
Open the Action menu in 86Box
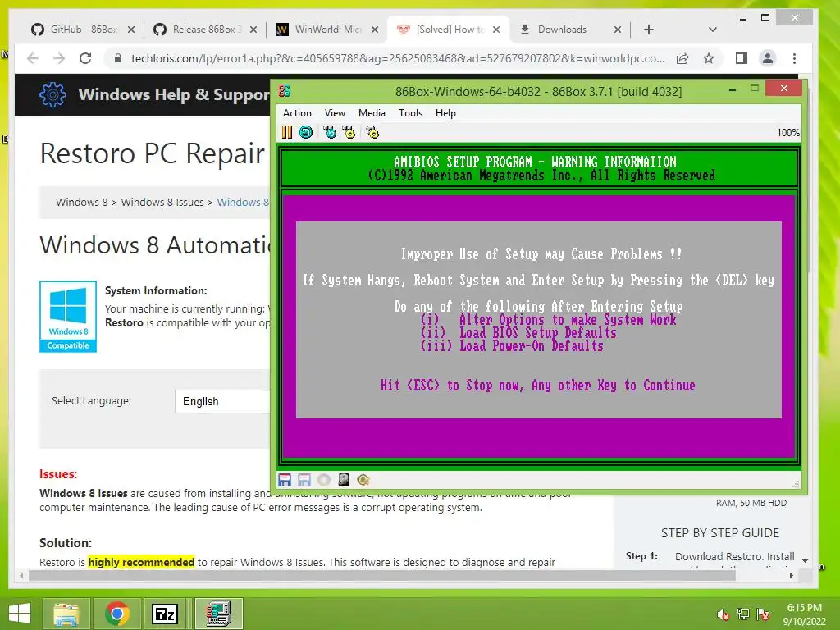point(297,113)
